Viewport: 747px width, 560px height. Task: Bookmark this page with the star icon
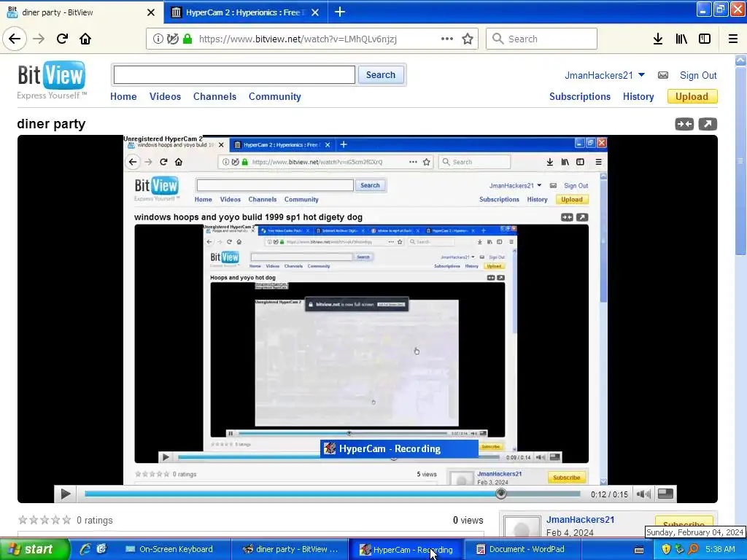coord(468,39)
